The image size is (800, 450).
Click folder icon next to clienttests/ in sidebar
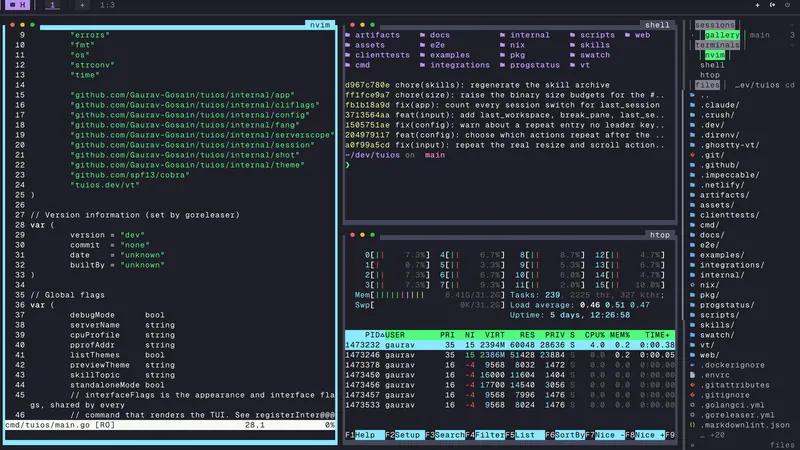692,215
